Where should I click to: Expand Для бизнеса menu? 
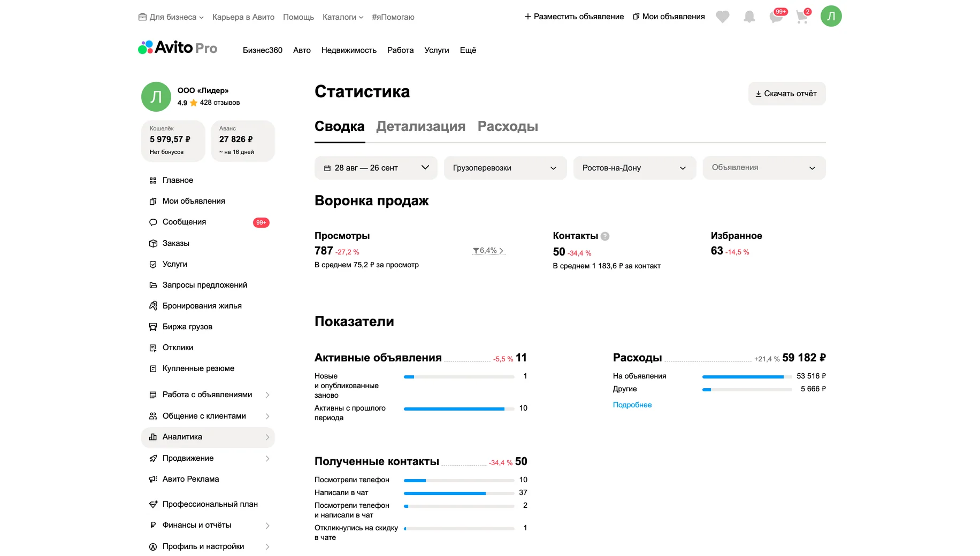(x=171, y=17)
